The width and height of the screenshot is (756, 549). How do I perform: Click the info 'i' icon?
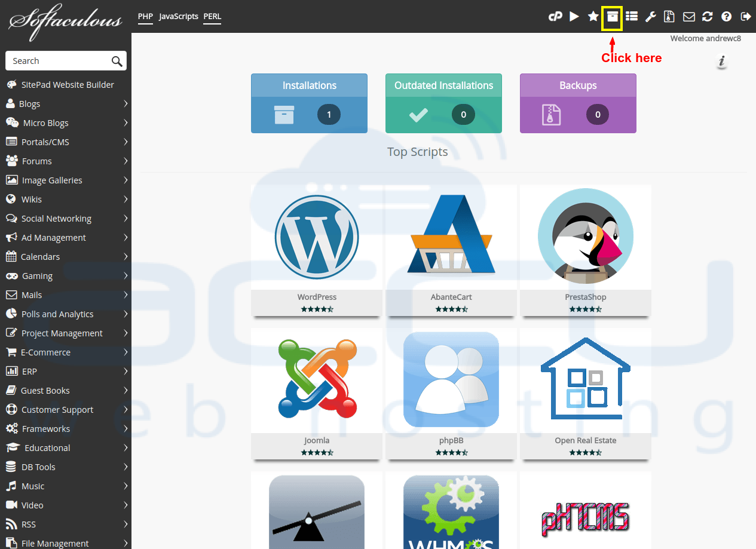pos(722,62)
